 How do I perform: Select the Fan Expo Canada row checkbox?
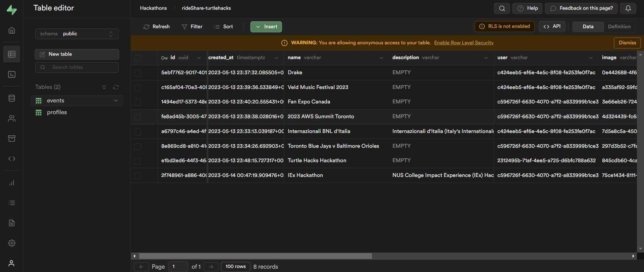[x=138, y=102]
